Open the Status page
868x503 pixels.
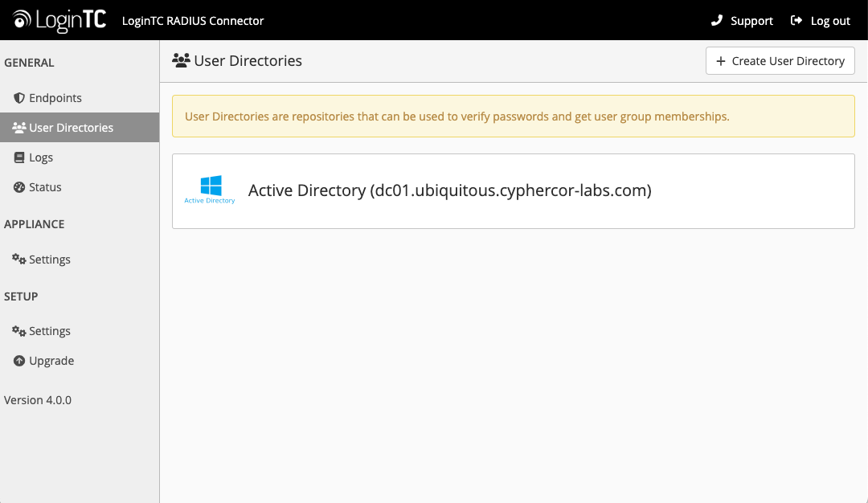(45, 187)
